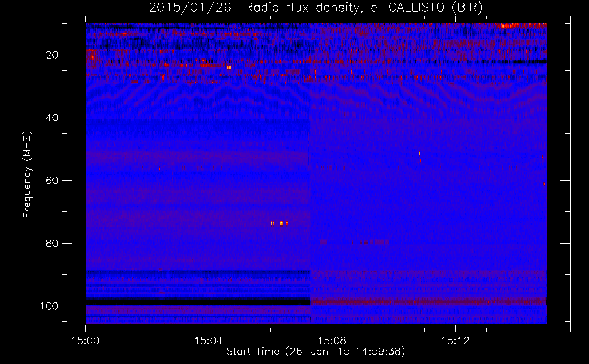Click the "15:00" time tick label
This screenshot has height=364, width=589.
[x=85, y=341]
